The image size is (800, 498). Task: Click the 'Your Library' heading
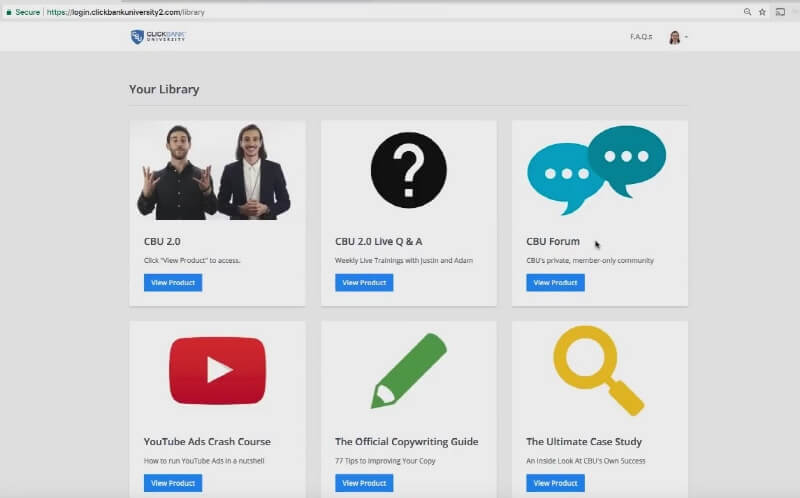pyautogui.click(x=164, y=89)
